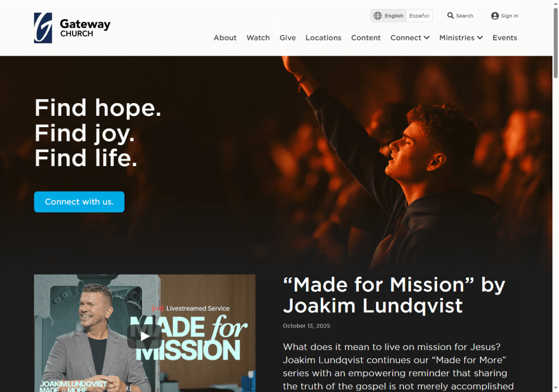559x392 pixels.
Task: Expand the Connect dropdown chevron
Action: (x=427, y=38)
